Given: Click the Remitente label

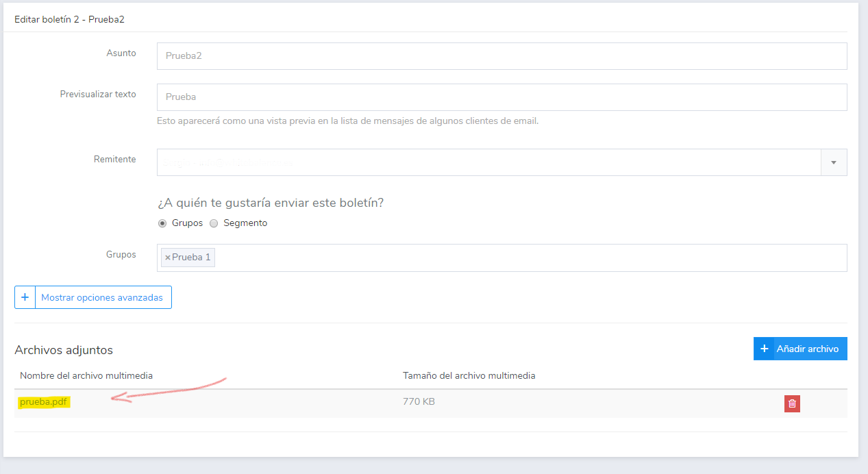Looking at the screenshot, I should click(115, 159).
